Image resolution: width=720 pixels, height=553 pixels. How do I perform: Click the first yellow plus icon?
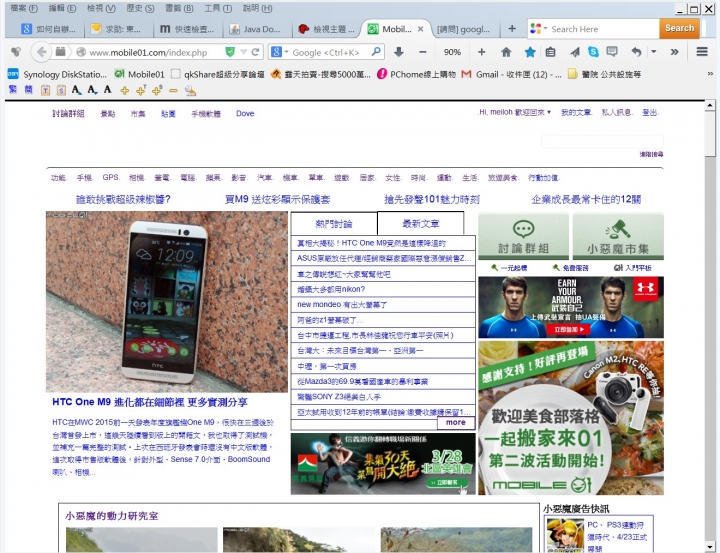coord(124,90)
